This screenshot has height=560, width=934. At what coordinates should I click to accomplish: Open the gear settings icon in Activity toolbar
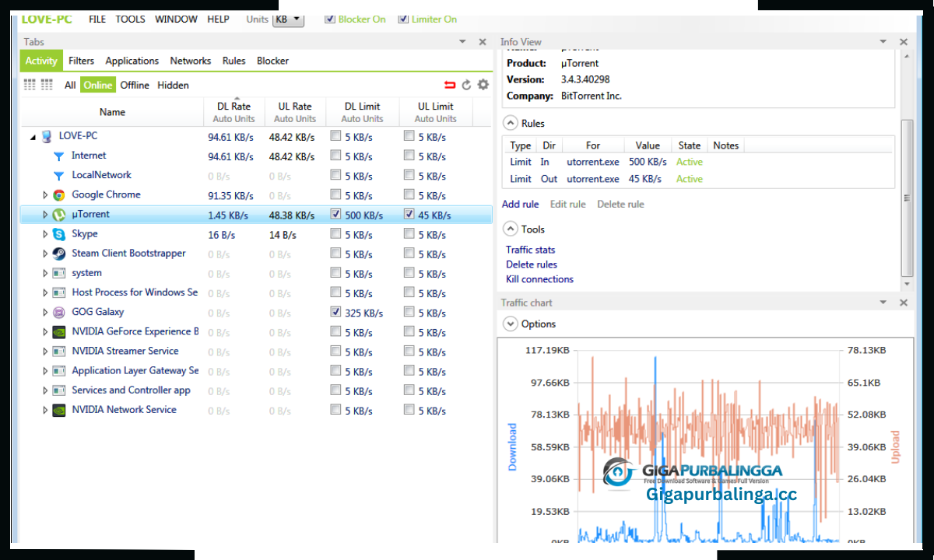[x=483, y=85]
